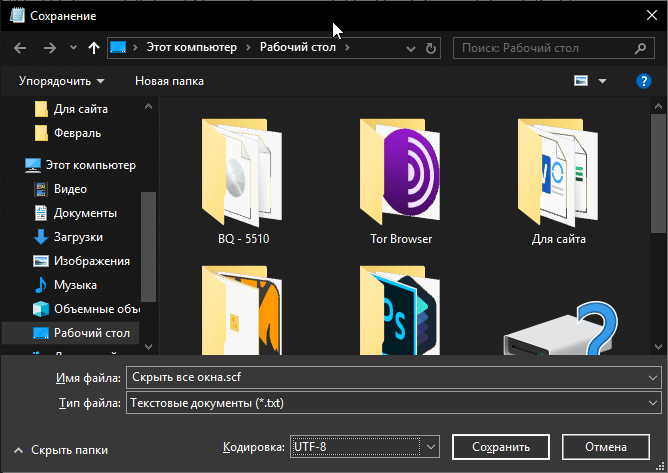This screenshot has height=473, width=668.
Task: Click the Изображения picture icon in sidebar
Action: [41, 261]
